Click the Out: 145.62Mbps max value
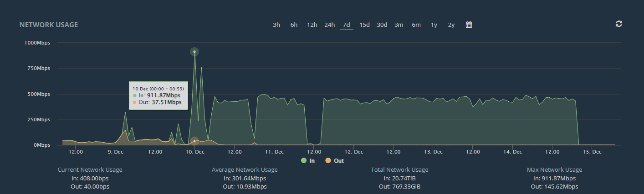 554,187
